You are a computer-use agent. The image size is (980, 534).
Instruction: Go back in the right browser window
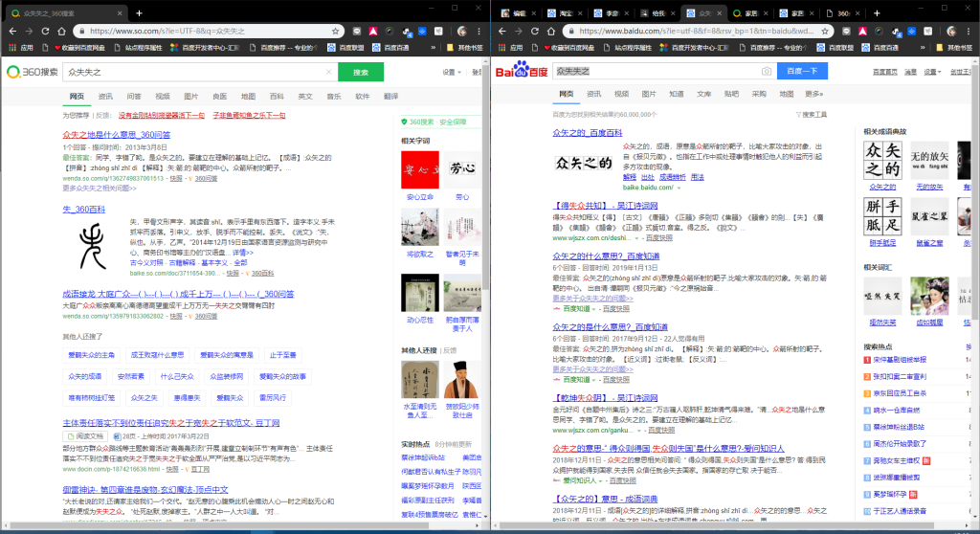click(x=501, y=31)
